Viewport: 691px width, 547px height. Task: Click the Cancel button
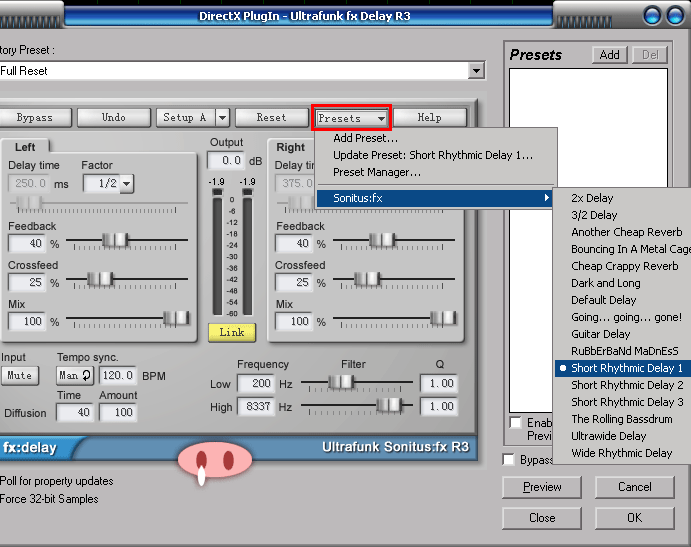click(635, 487)
